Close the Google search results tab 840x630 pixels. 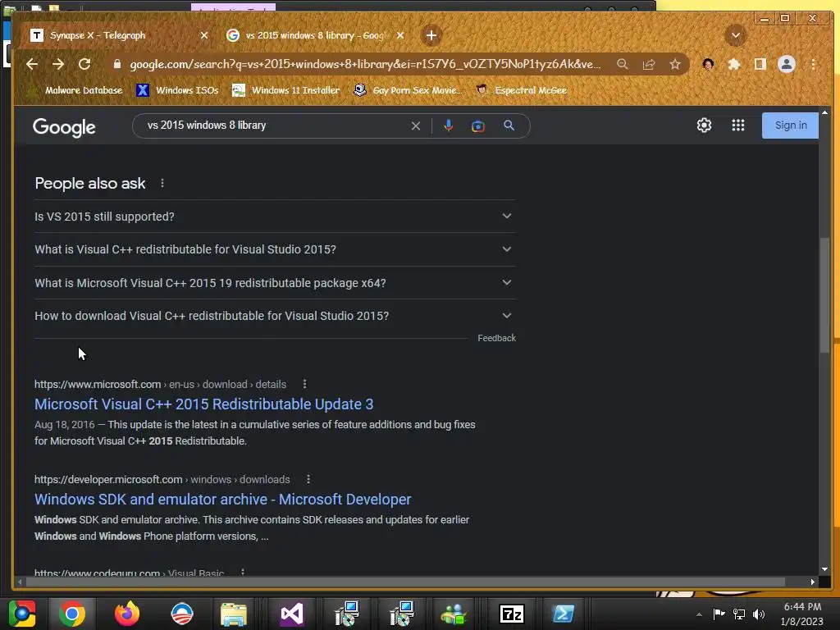coord(400,35)
